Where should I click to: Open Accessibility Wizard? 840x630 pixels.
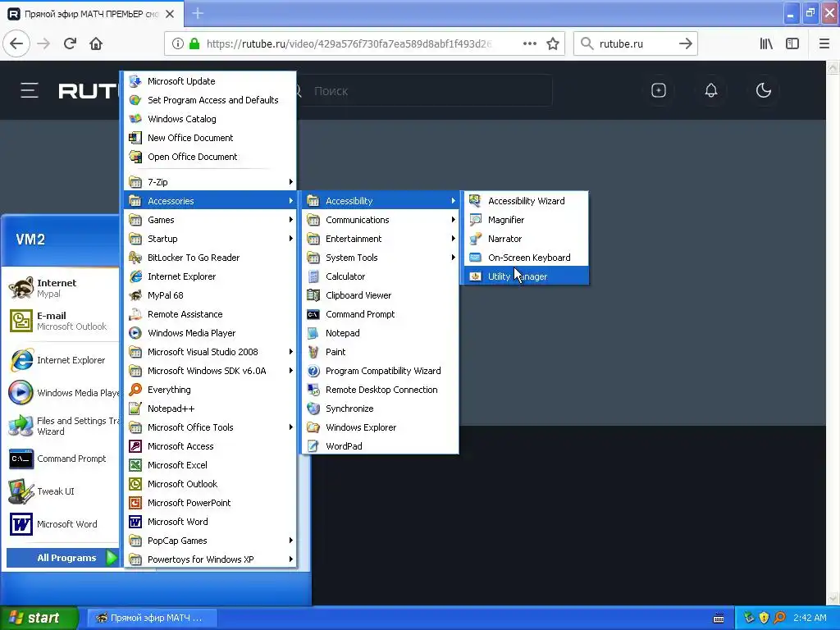coord(526,201)
